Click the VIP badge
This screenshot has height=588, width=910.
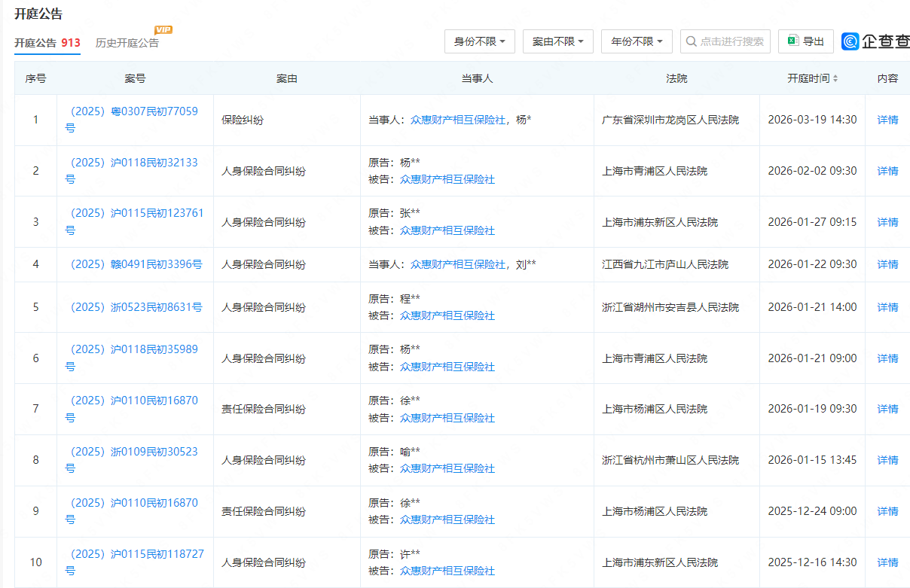pyautogui.click(x=163, y=29)
